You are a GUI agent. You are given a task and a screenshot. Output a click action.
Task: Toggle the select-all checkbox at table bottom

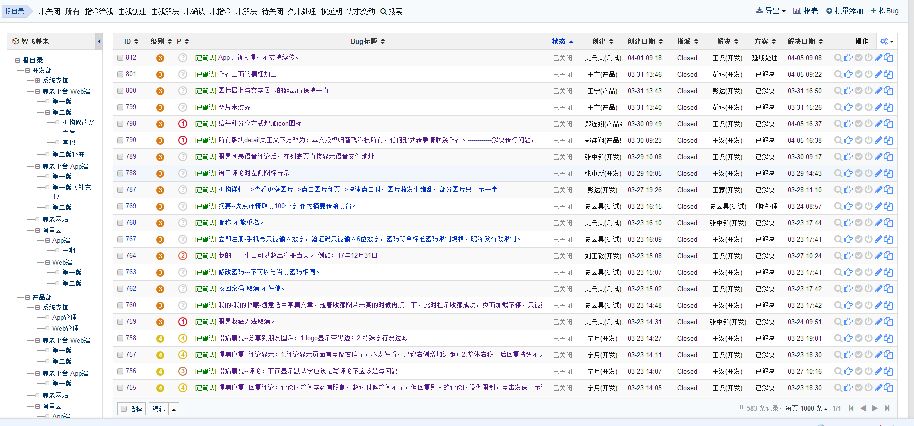pos(124,408)
